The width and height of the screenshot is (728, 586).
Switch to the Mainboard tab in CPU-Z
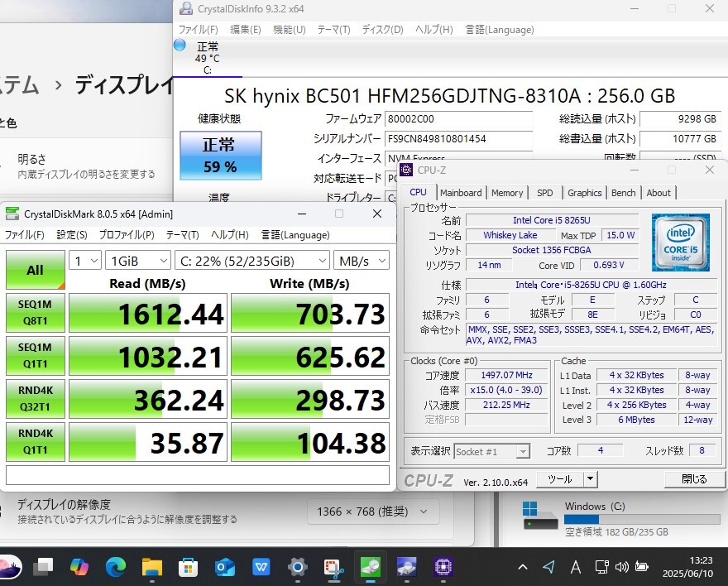[461, 193]
